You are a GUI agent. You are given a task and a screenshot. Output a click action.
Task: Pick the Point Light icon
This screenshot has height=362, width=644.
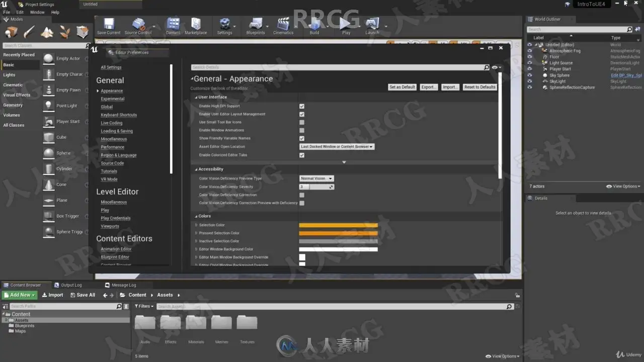pos(48,106)
